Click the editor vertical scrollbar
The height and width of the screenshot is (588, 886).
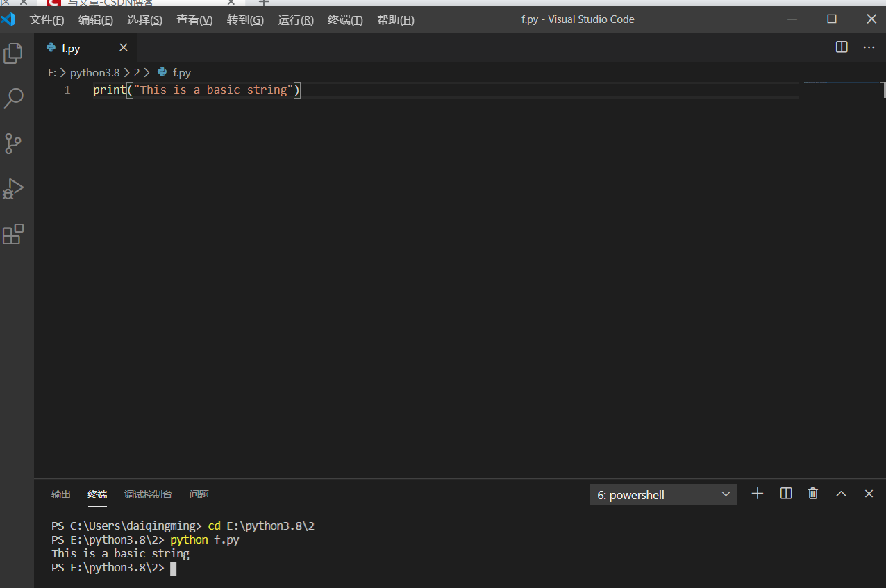883,90
